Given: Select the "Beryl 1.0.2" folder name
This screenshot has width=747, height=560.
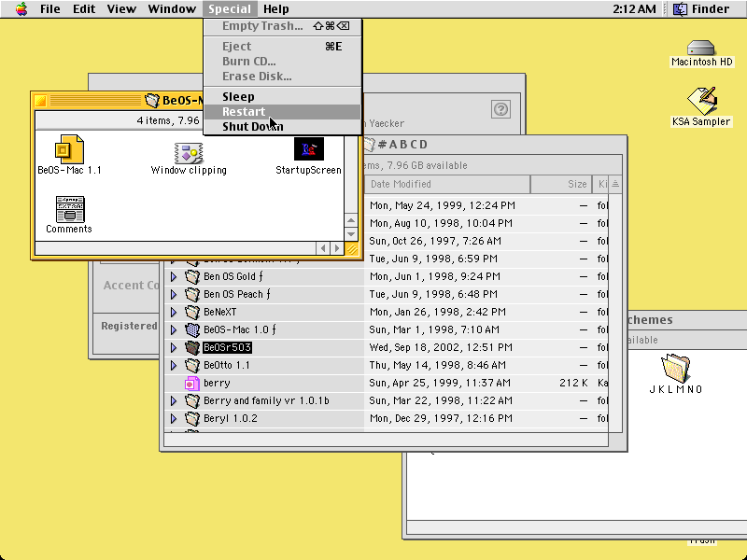Looking at the screenshot, I should [231, 418].
